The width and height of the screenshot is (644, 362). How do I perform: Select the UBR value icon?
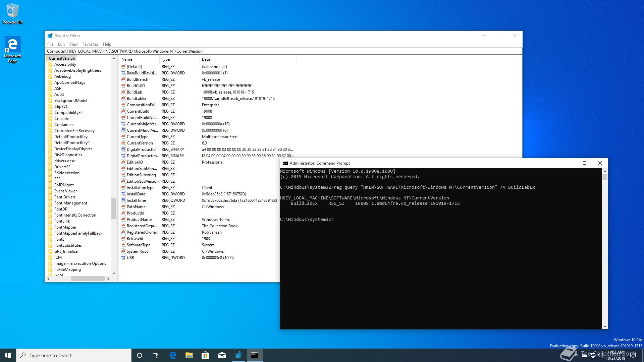pyautogui.click(x=123, y=257)
